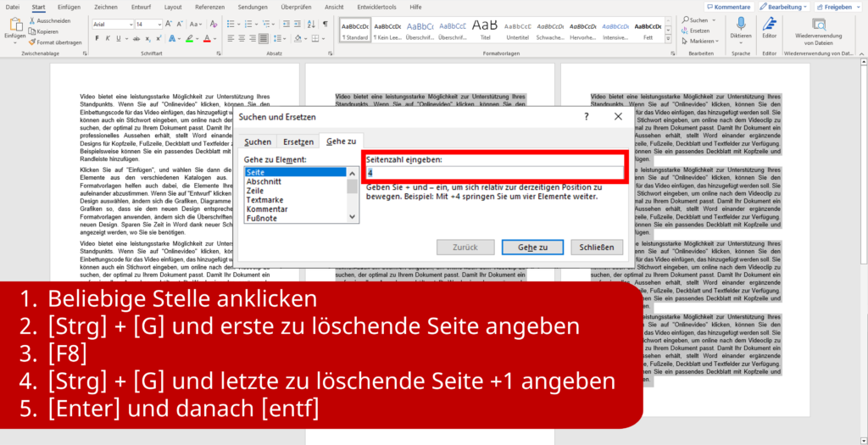Screen dimensions: 868x445
Task: Collapse the ribbon with the chevron arrow
Action: click(x=861, y=53)
